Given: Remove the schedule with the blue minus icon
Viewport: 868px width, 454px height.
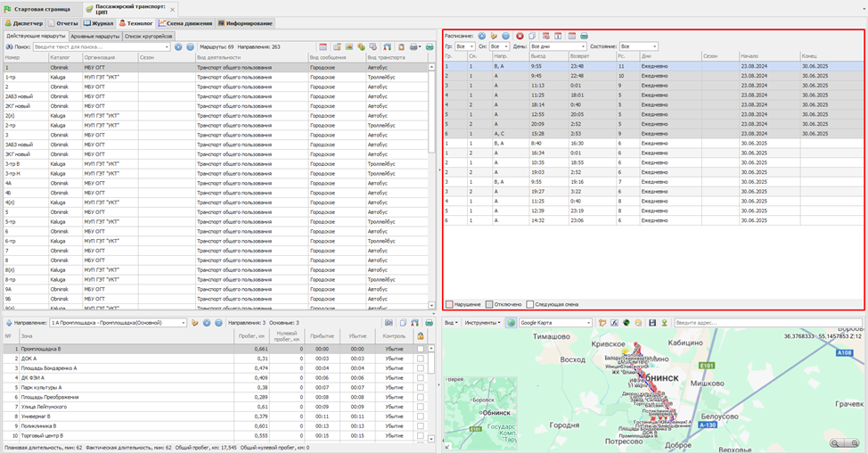Looking at the screenshot, I should pyautogui.click(x=505, y=36).
